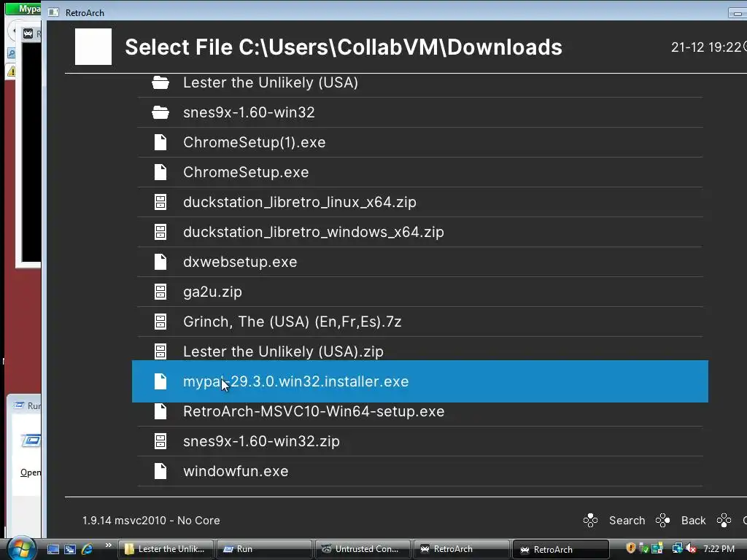Select windowfun.exe file name
The width and height of the screenshot is (747, 560).
236,472
